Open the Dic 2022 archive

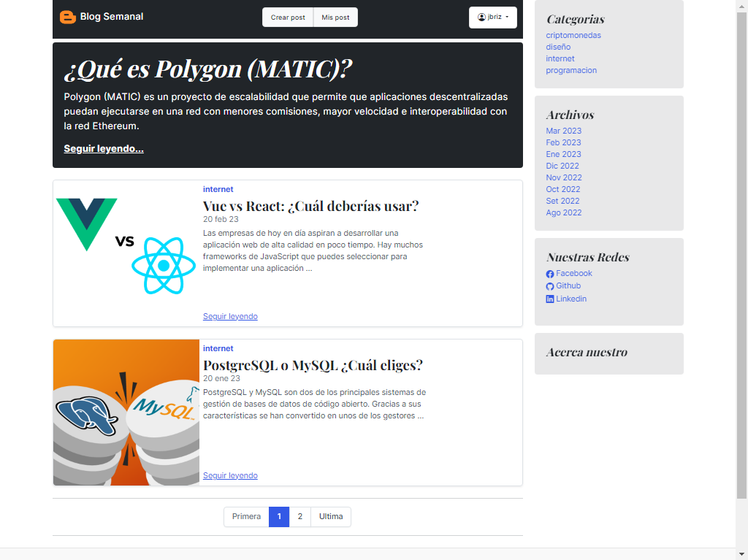tap(562, 166)
